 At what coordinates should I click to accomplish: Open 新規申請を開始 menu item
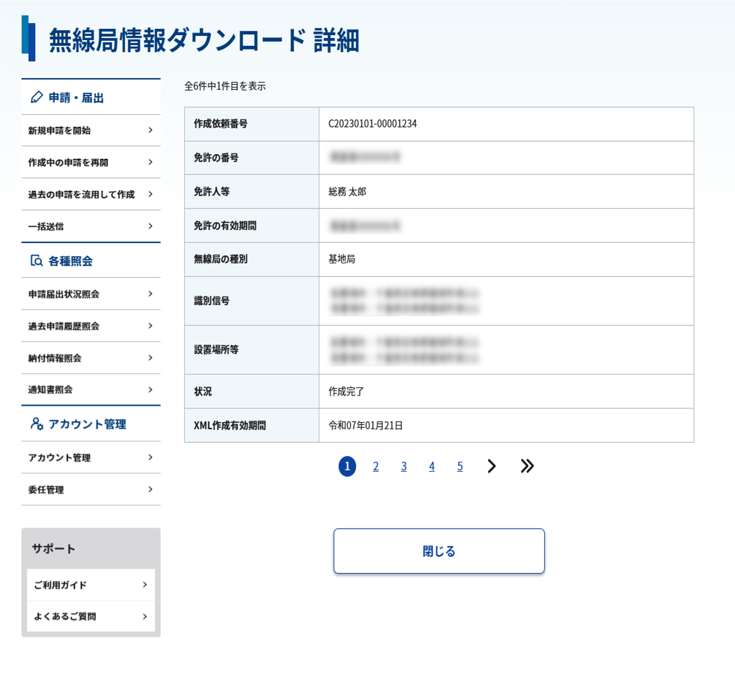[91, 130]
